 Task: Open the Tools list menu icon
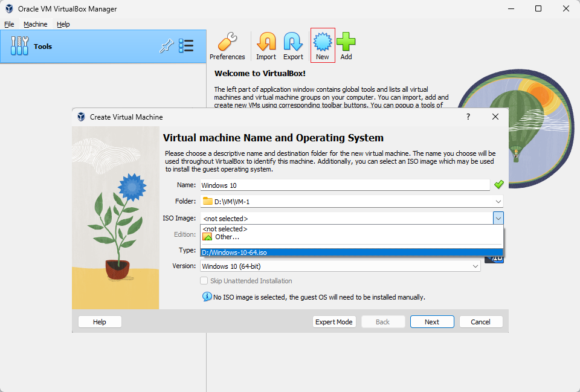[186, 46]
